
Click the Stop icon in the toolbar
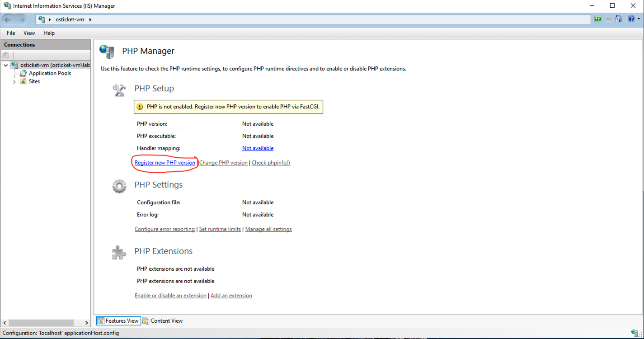(608, 19)
